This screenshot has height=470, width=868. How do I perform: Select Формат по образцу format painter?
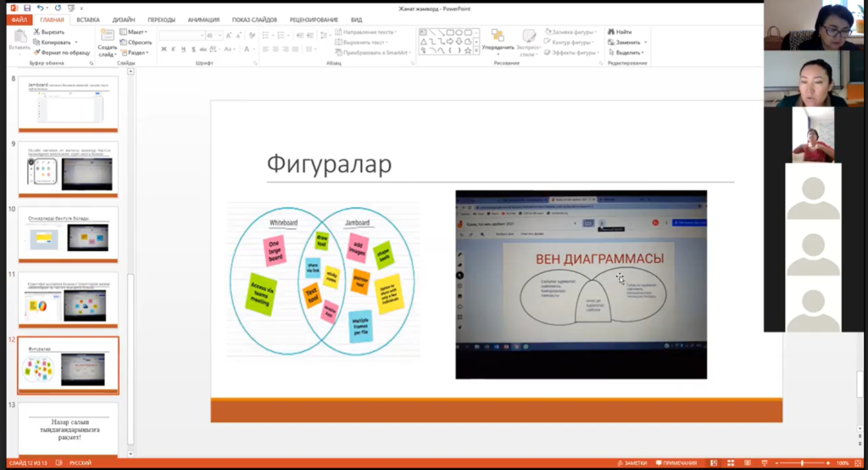[61, 52]
